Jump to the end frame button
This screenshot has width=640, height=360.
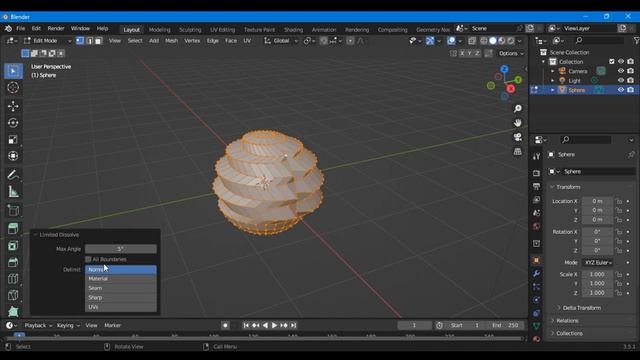tap(293, 325)
